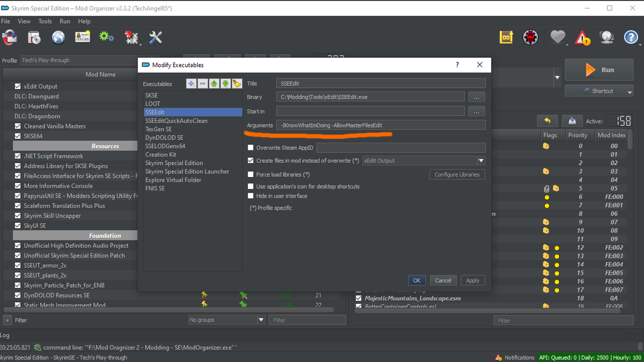644x362 pixels.
Task: Click the big Run button
Action: pyautogui.click(x=599, y=70)
